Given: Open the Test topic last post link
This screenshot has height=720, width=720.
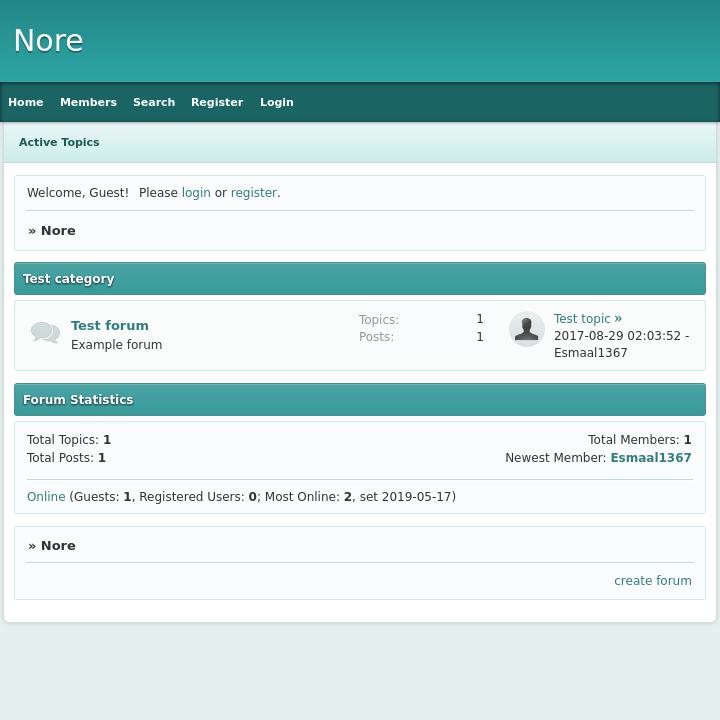Looking at the screenshot, I should point(582,319).
